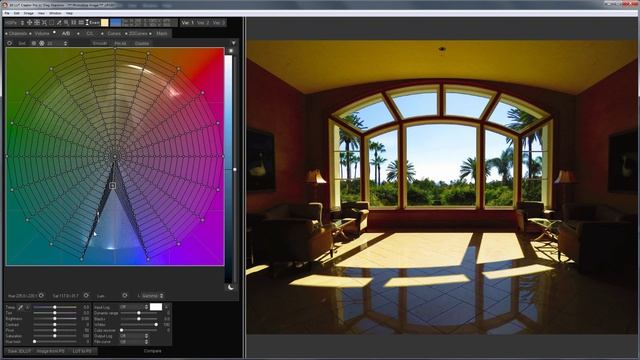640x360 pixels.
Task: Open the View menu
Action: (x=41, y=13)
